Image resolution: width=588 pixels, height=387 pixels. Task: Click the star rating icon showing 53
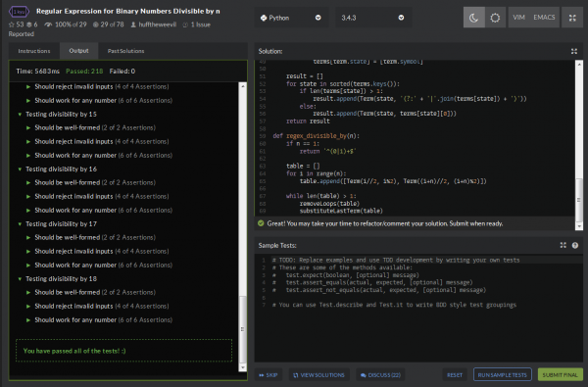(11, 24)
